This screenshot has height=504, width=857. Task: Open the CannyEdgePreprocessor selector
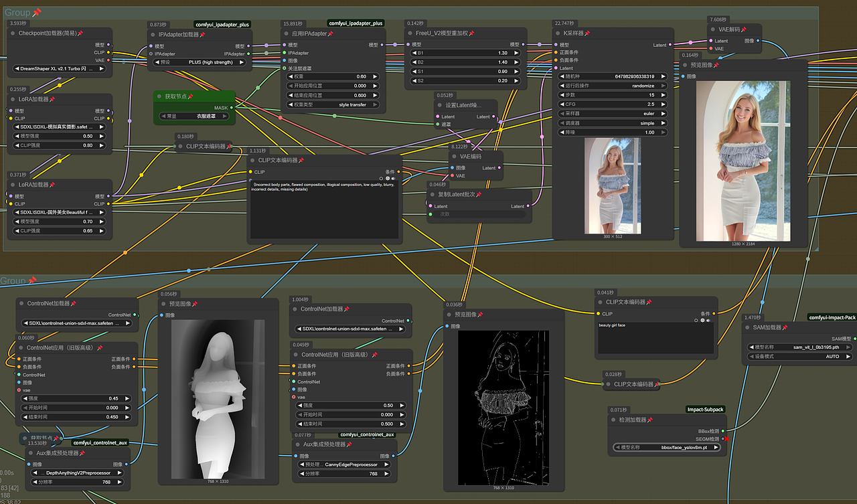click(x=343, y=464)
